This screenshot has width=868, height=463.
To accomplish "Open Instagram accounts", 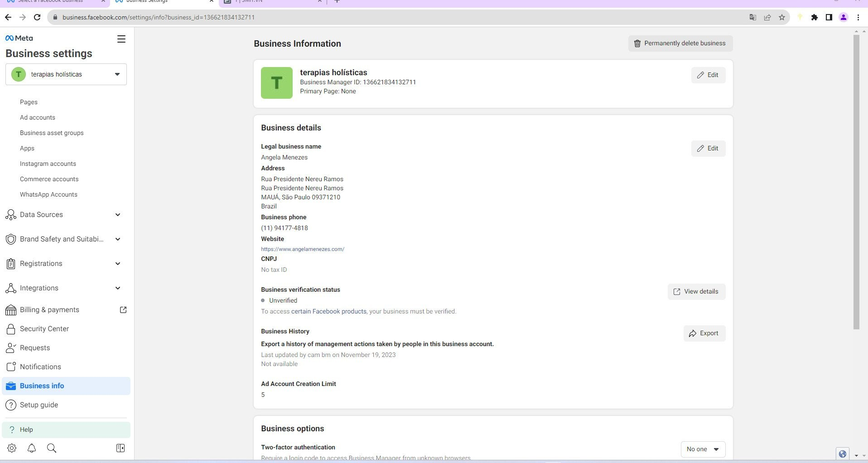I will tap(48, 164).
